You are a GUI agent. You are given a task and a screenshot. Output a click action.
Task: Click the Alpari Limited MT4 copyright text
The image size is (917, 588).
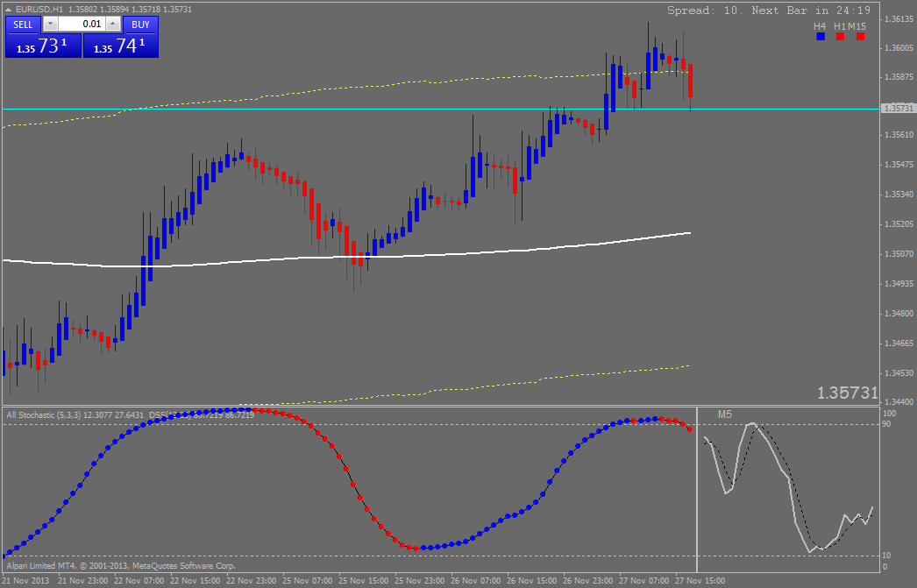[x=121, y=566]
